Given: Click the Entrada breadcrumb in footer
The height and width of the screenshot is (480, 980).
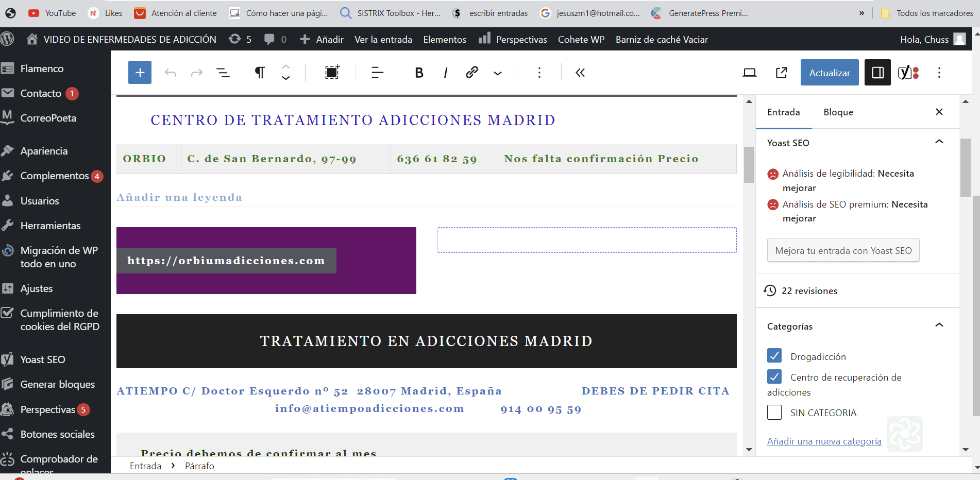Looking at the screenshot, I should [146, 466].
